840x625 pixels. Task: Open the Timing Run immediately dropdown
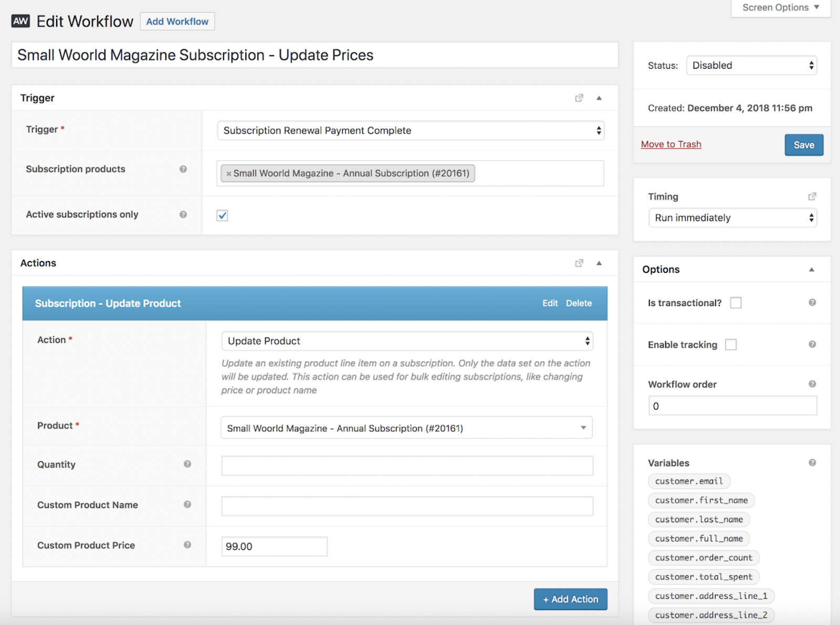pyautogui.click(x=733, y=218)
